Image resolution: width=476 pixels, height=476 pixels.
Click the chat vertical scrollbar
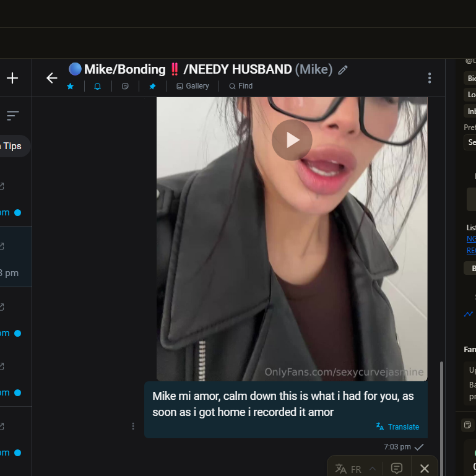click(x=441, y=418)
